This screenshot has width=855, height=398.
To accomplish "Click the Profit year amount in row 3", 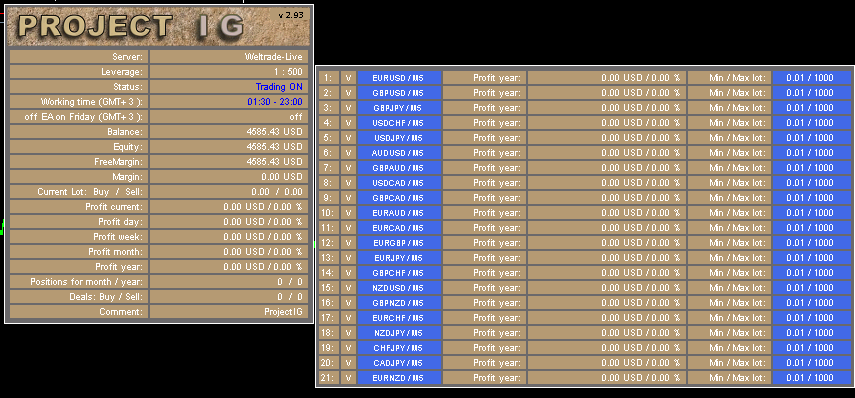I will (606, 108).
